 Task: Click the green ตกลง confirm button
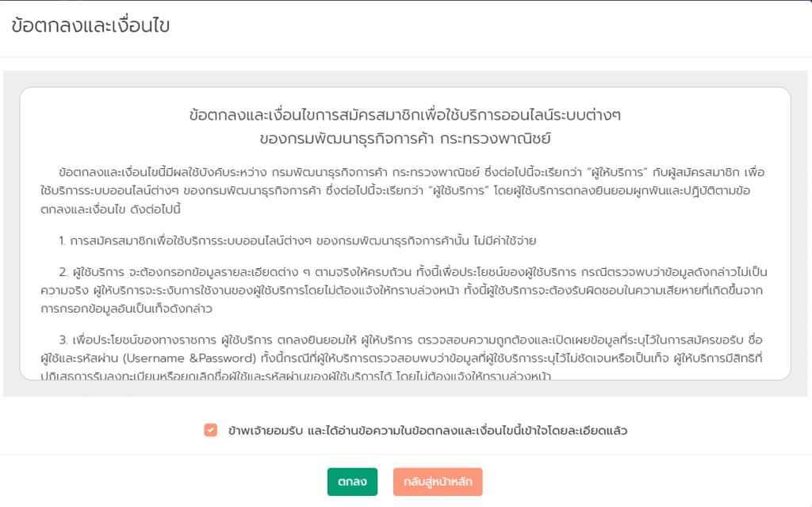(x=352, y=482)
